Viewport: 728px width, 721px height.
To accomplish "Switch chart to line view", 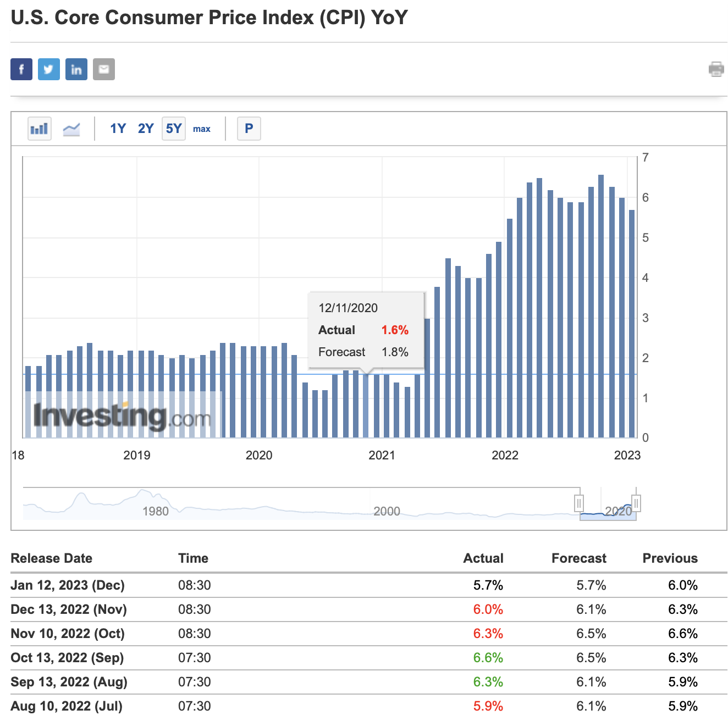I will tap(70, 128).
